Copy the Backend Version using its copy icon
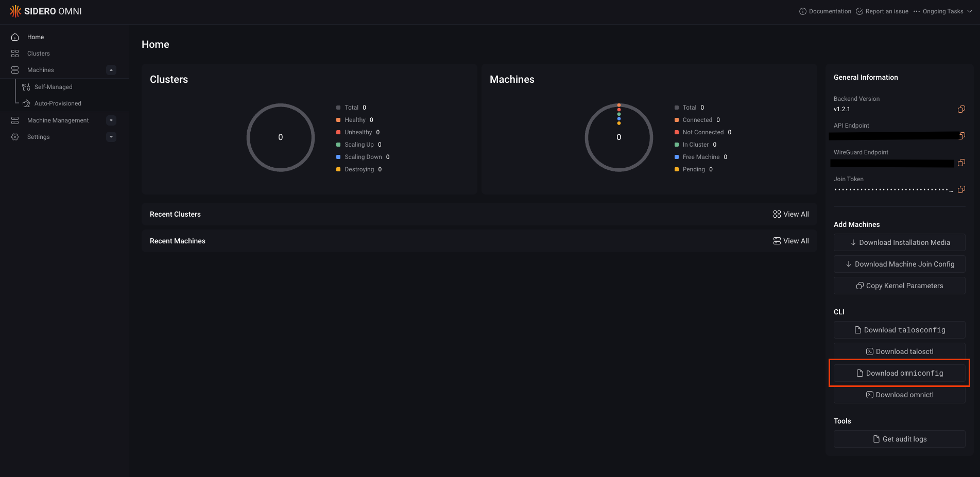The width and height of the screenshot is (980, 477). pyautogui.click(x=961, y=109)
